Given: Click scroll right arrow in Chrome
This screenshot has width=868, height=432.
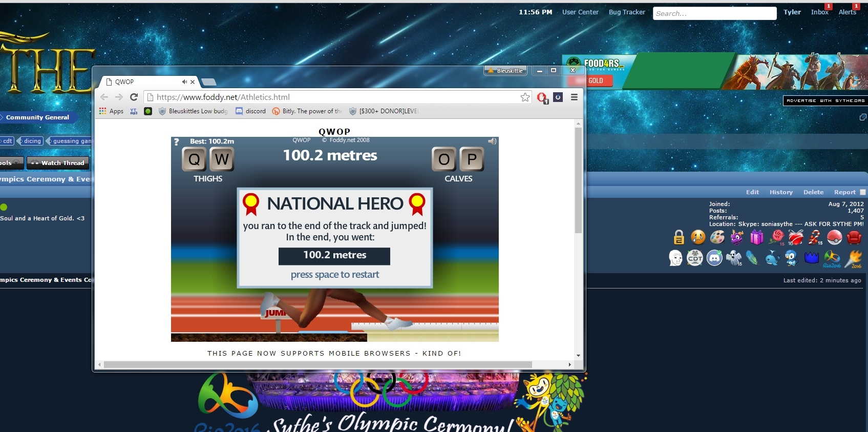Looking at the screenshot, I should tap(569, 365).
